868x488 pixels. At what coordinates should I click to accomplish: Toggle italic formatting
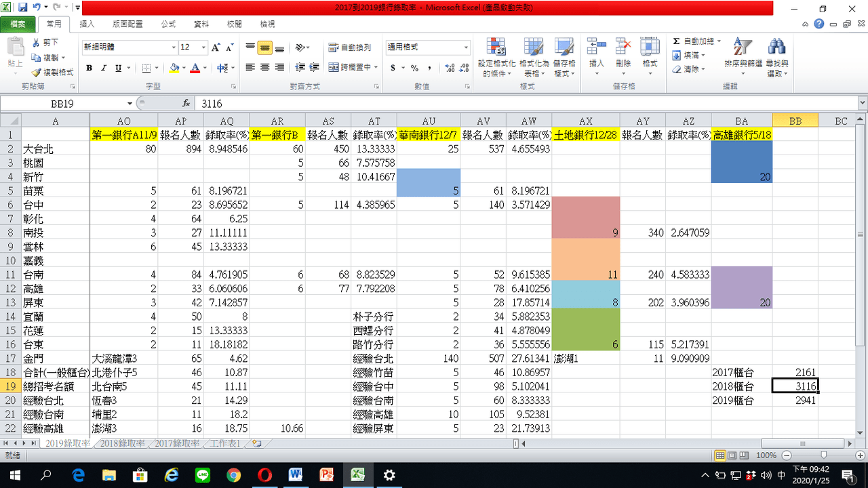[104, 68]
